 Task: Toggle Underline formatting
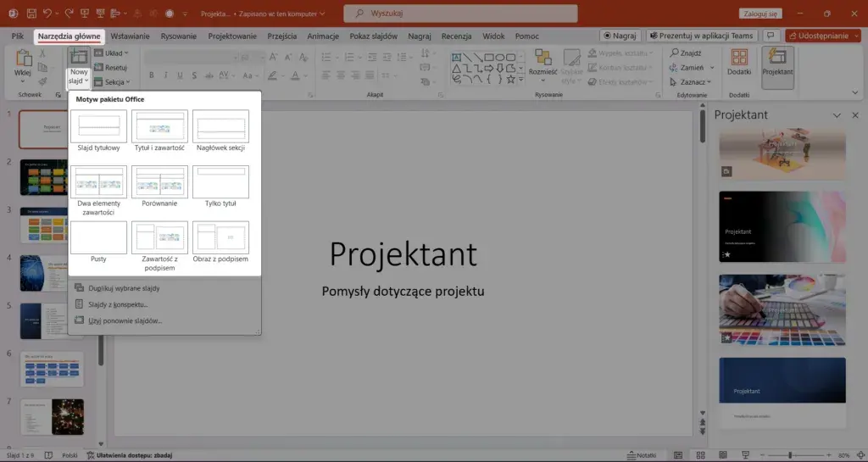coord(180,75)
